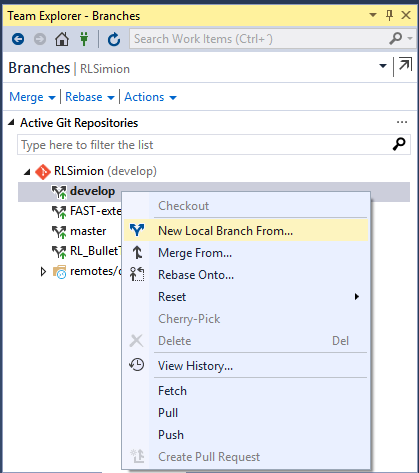Collapse the Active Git Repositories section

point(11,122)
